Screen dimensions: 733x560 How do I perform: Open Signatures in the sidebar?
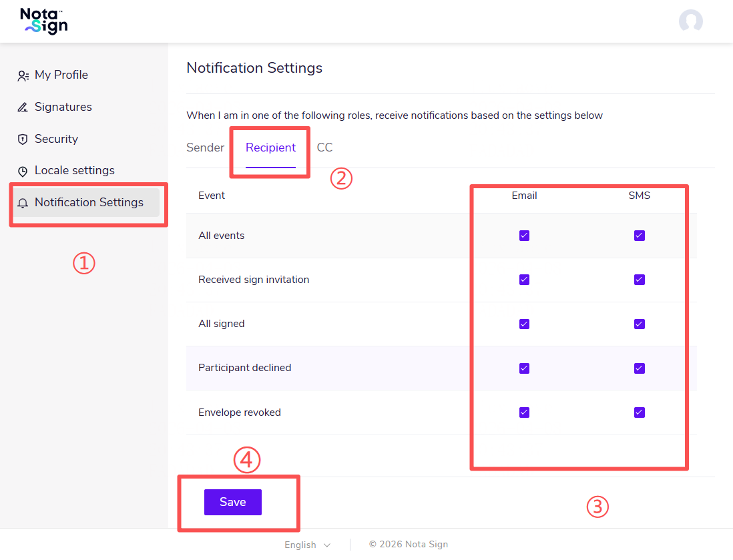point(63,107)
